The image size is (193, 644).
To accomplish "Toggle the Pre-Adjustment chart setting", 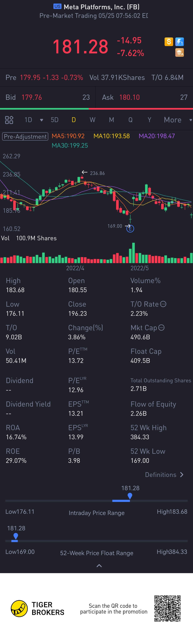I will click(25, 137).
